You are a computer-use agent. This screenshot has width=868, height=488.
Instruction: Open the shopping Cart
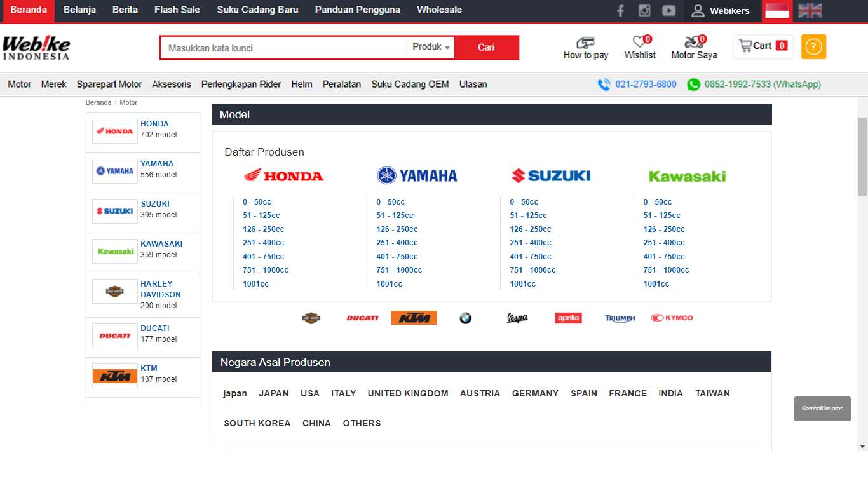coord(763,46)
